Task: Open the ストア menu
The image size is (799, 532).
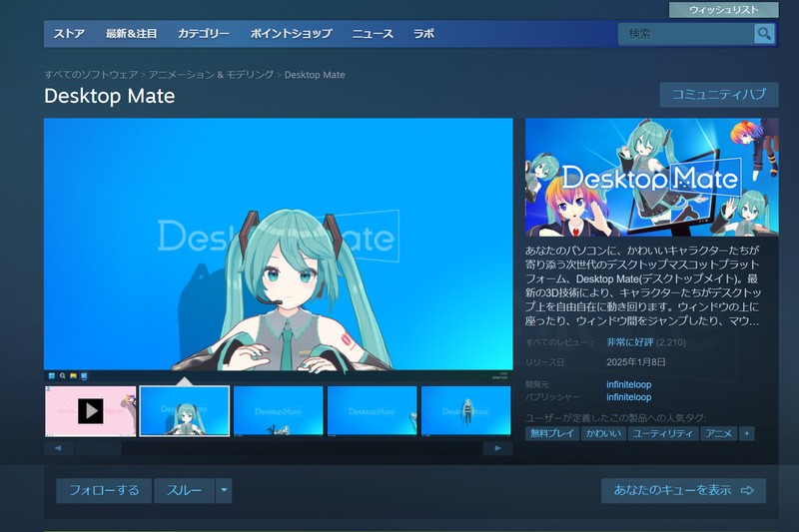Action: [69, 34]
